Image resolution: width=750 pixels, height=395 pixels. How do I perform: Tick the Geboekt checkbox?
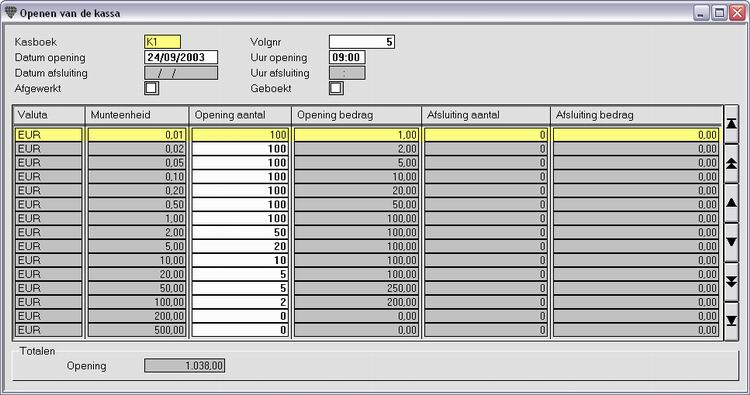336,88
